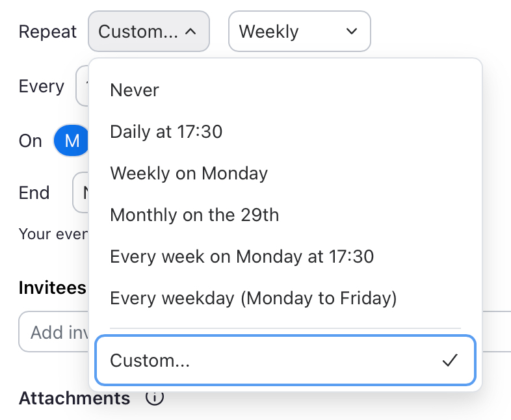Click the On label before day buttons

click(31, 141)
